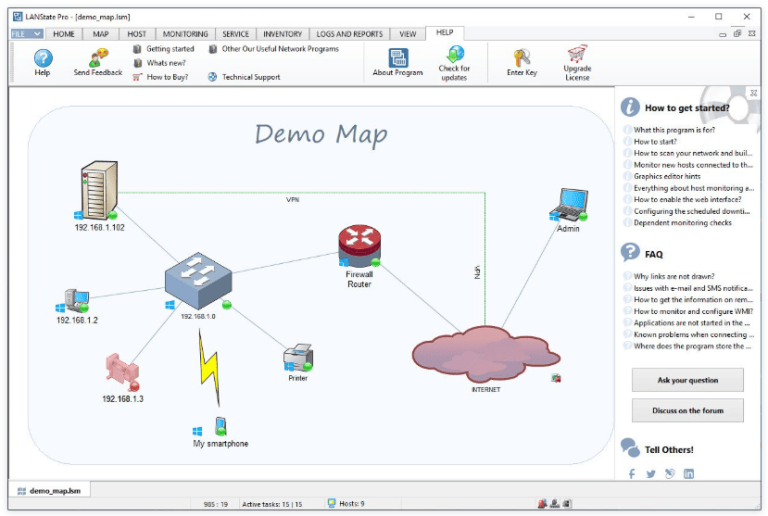Open About Program icon
Viewport: 768px width, 516px height.
point(398,58)
